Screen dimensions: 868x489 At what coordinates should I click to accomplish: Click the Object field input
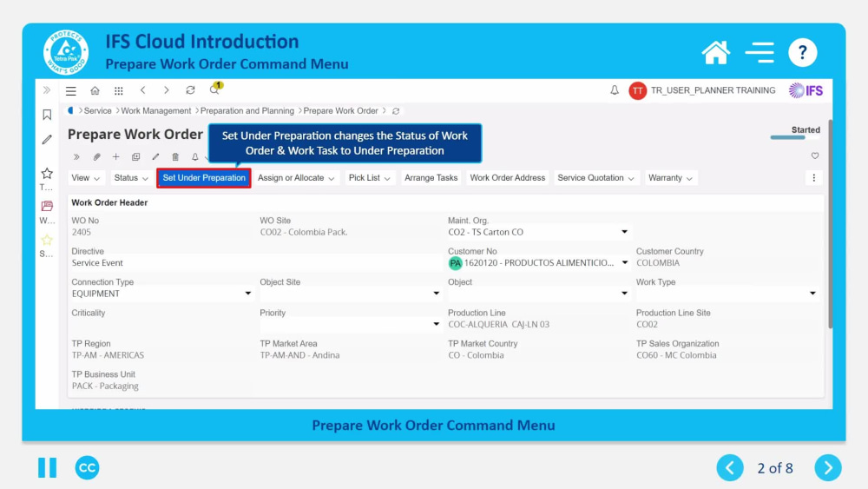538,294
